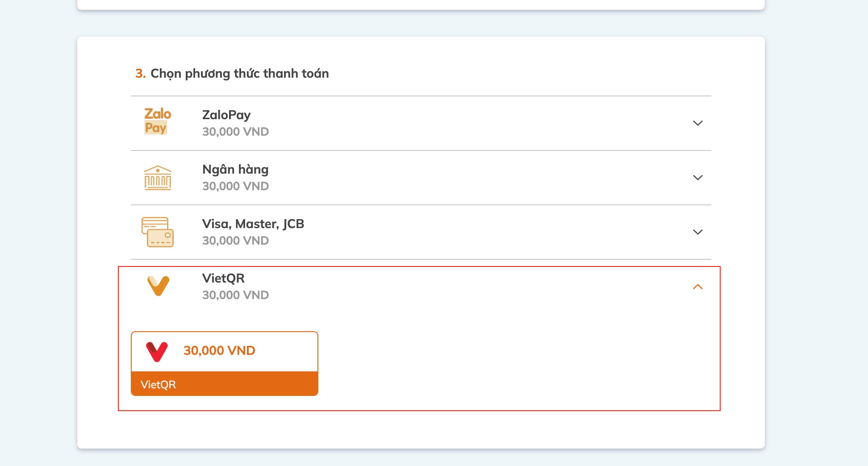Click the 30,000 VND price under Visa, Master, JCB
Viewport: 868px width, 466px height.
[235, 241]
